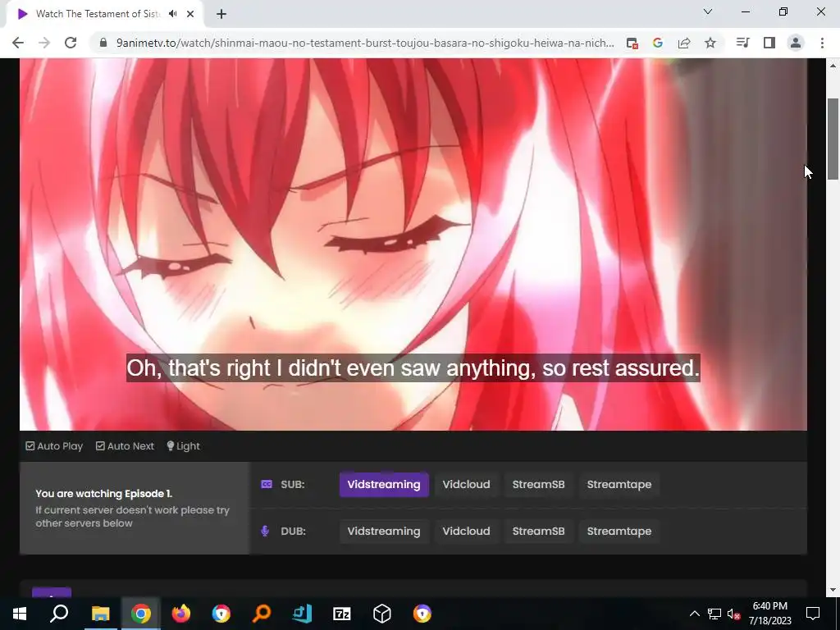Open the 7z app in the taskbar
Screen dimensions: 840x630
342,614
